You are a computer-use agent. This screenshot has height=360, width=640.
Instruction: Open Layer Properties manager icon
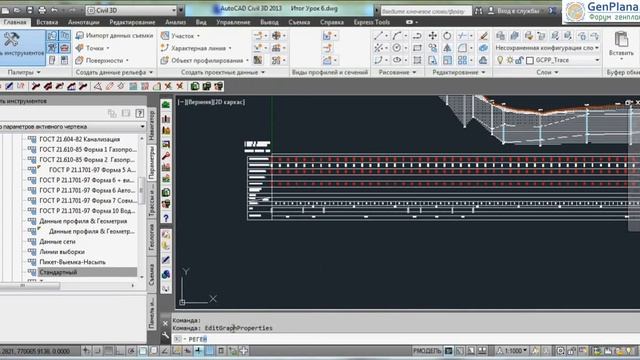pyautogui.click(x=500, y=36)
